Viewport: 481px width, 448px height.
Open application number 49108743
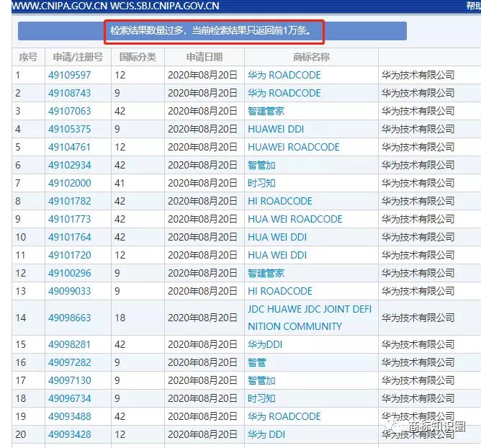[70, 93]
